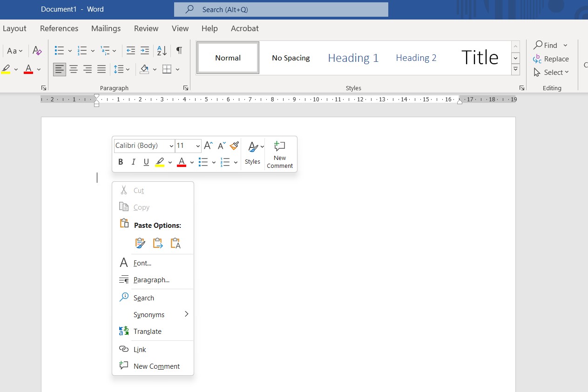
Task: Open the References ribbon tab
Action: click(59, 28)
